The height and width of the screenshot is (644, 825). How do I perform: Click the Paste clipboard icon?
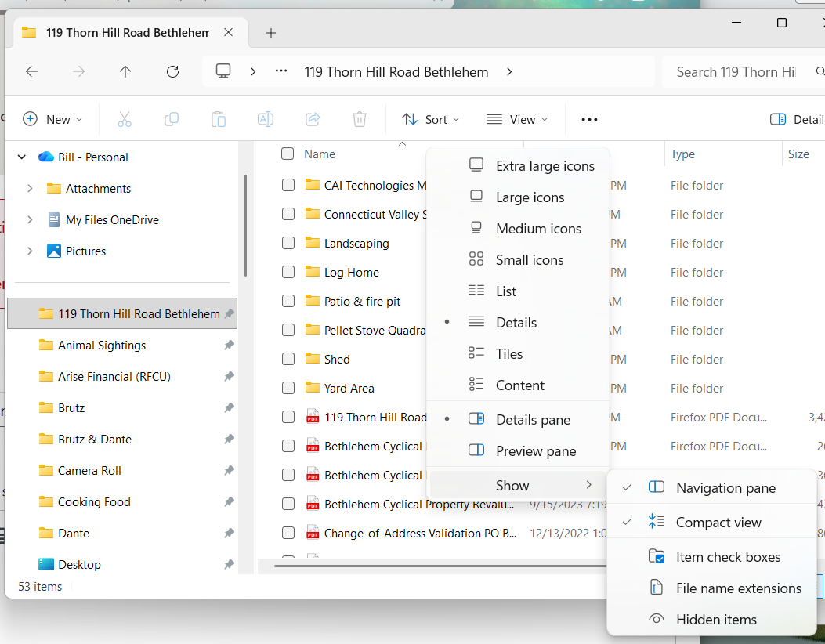(x=219, y=119)
